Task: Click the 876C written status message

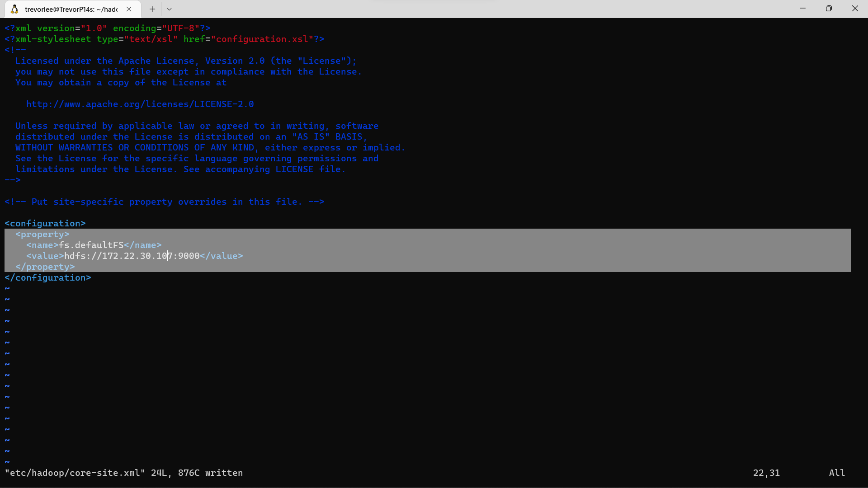Action: click(210, 473)
